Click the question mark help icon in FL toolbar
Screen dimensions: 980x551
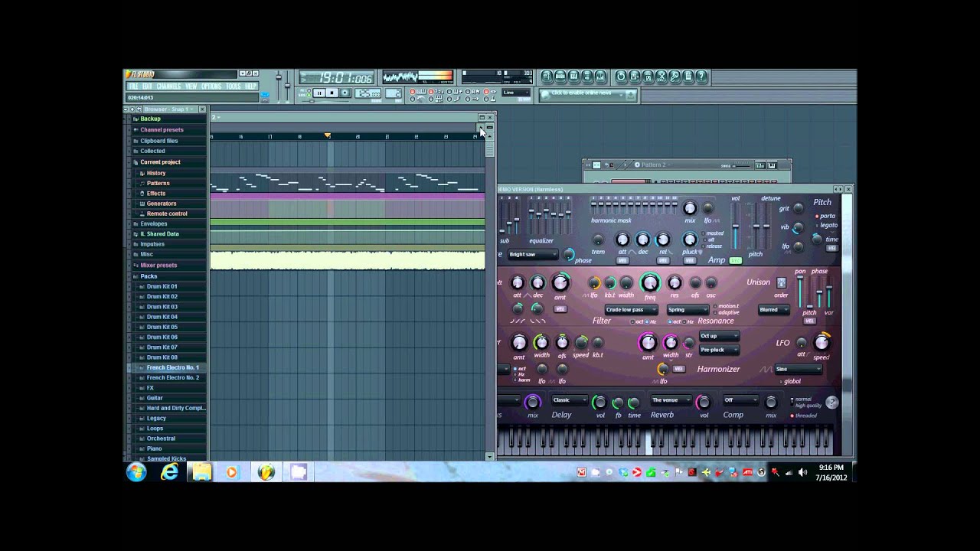701,77
